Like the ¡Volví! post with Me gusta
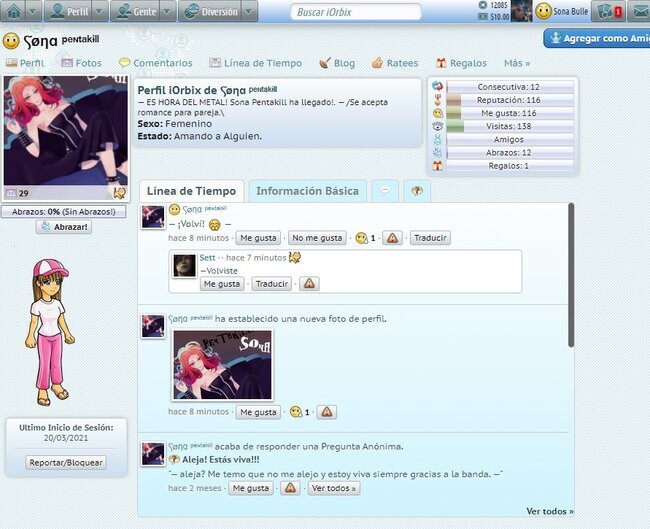The image size is (650, 529). pos(258,238)
